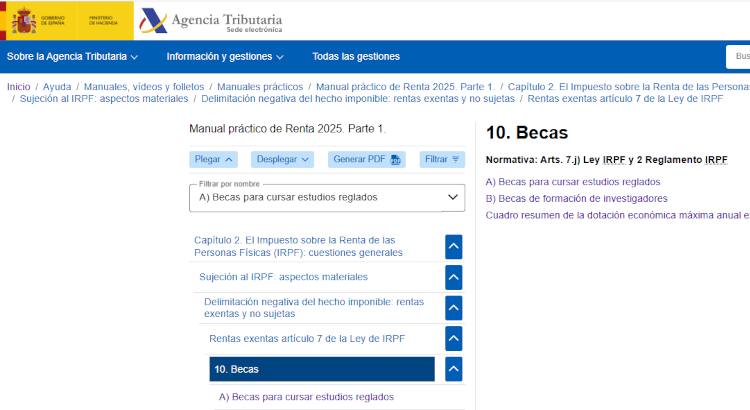The image size is (750, 410).
Task: Collapse Rentas exentas artículo 7 chevron
Action: (453, 339)
